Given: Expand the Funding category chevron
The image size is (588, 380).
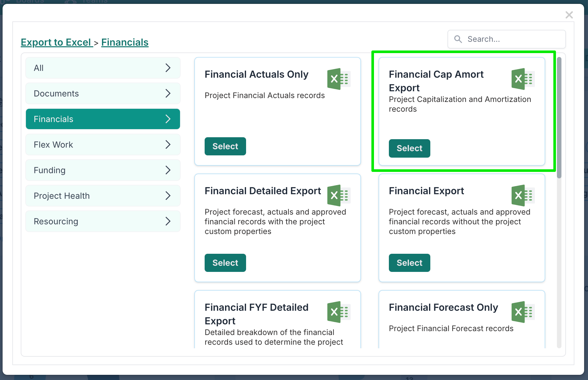Looking at the screenshot, I should tap(168, 170).
